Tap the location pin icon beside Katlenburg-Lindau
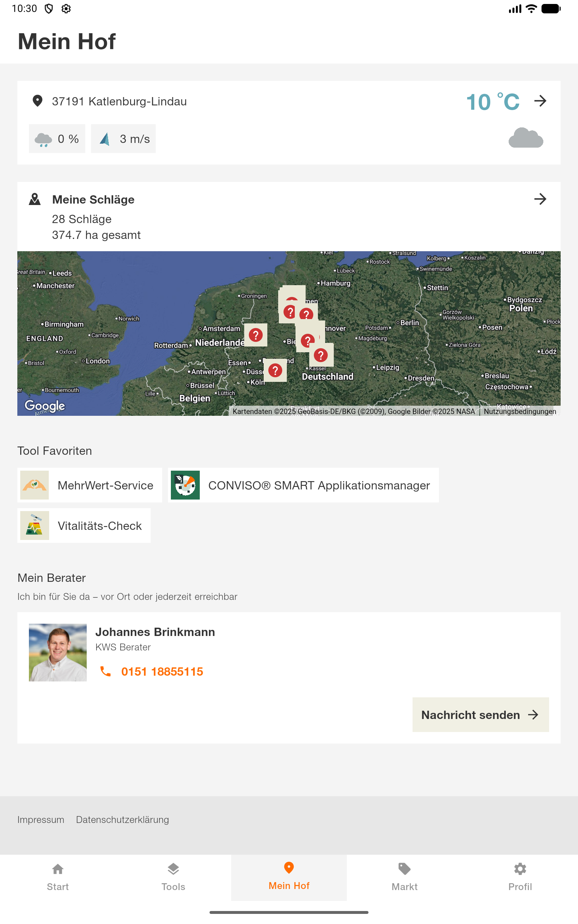Viewport: 578px width, 924px height. point(38,101)
